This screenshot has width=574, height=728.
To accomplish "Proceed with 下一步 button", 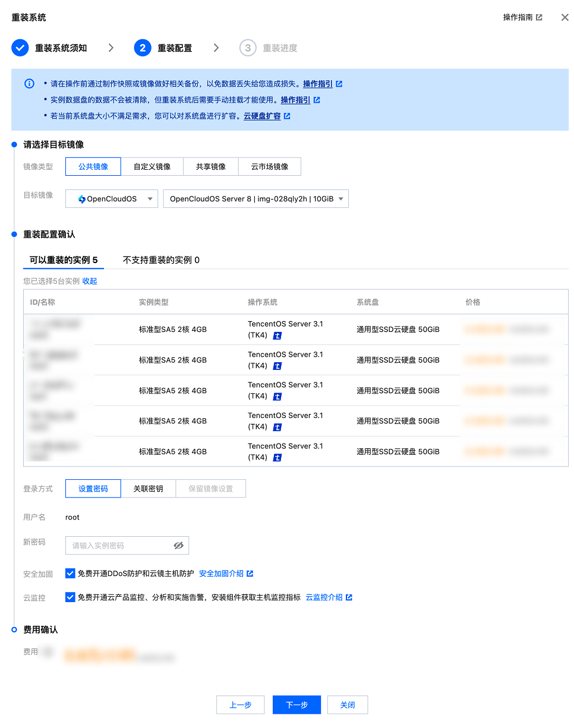I will [x=297, y=705].
